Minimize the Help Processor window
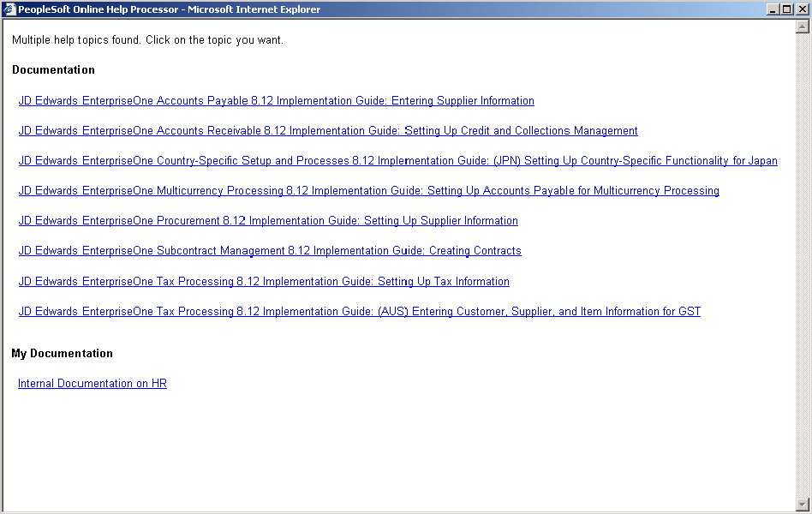Screen dimensions: 812x514 (x=772, y=9)
